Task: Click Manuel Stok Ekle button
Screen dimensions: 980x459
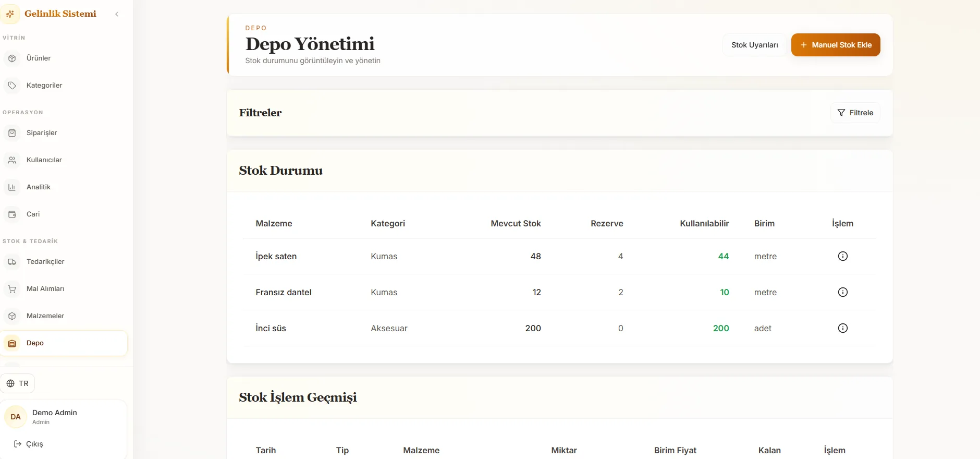Action: pyautogui.click(x=836, y=45)
